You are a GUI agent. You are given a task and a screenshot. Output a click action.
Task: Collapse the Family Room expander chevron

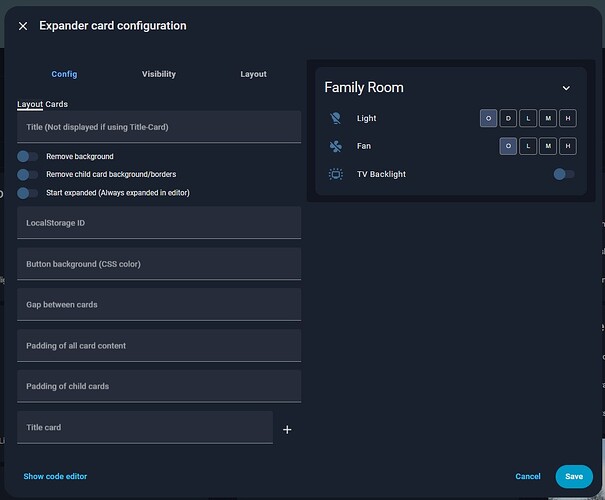566,88
